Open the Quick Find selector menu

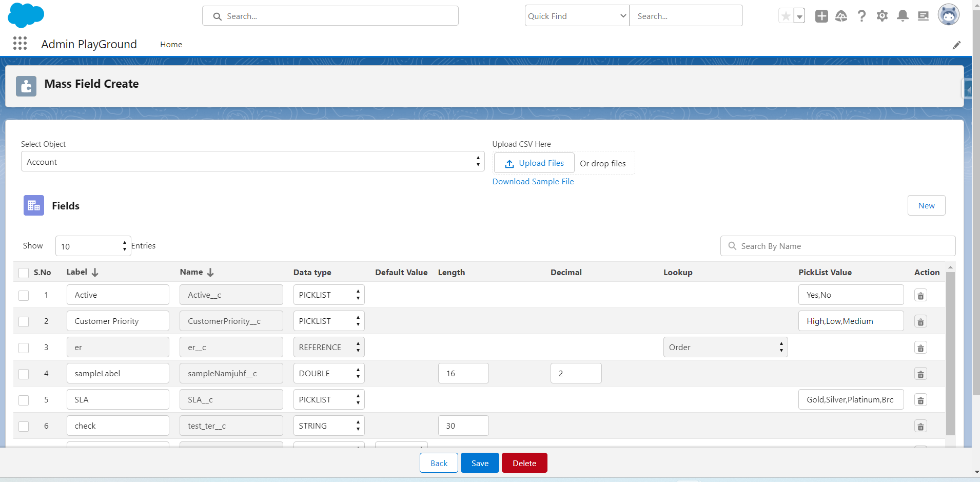(x=577, y=16)
